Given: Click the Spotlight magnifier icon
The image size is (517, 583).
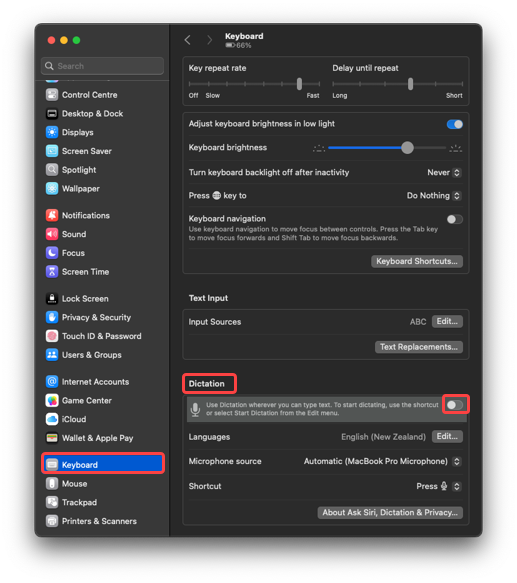Looking at the screenshot, I should (52, 170).
